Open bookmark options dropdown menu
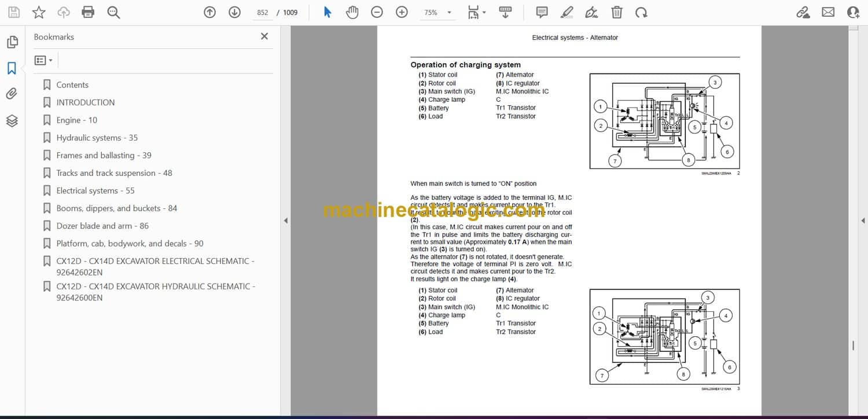The height and width of the screenshot is (419, 868). 43,60
